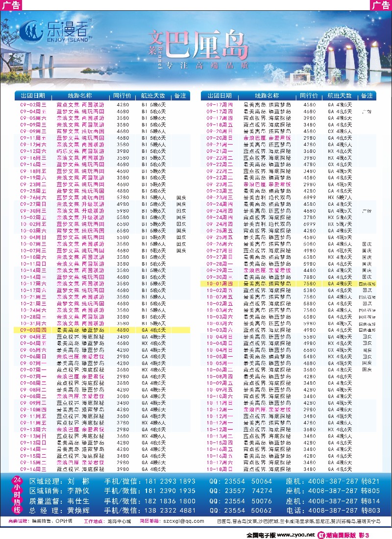This screenshot has height=539, width=392.
Task: Click the www.zyoo.net website link
Action: (x=296, y=535)
